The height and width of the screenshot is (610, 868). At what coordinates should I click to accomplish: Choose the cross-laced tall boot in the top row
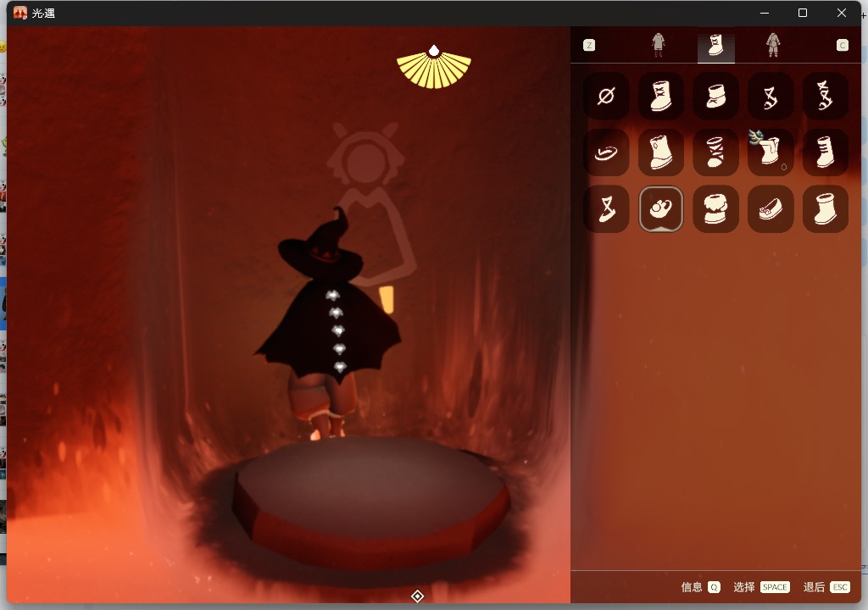pyautogui.click(x=661, y=96)
